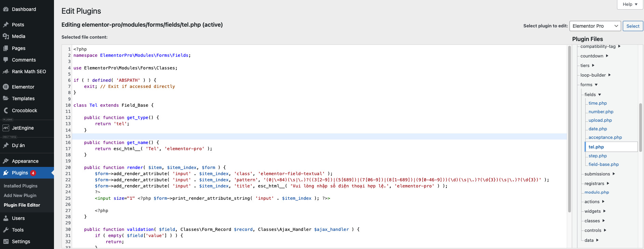Click the Tools wrench icon
The width and height of the screenshot is (644, 249).
point(6,230)
